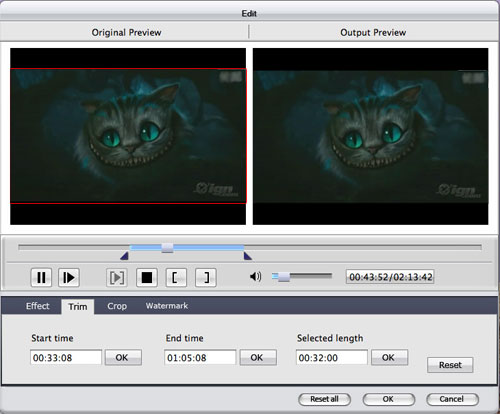Open the Crop tab

117,306
